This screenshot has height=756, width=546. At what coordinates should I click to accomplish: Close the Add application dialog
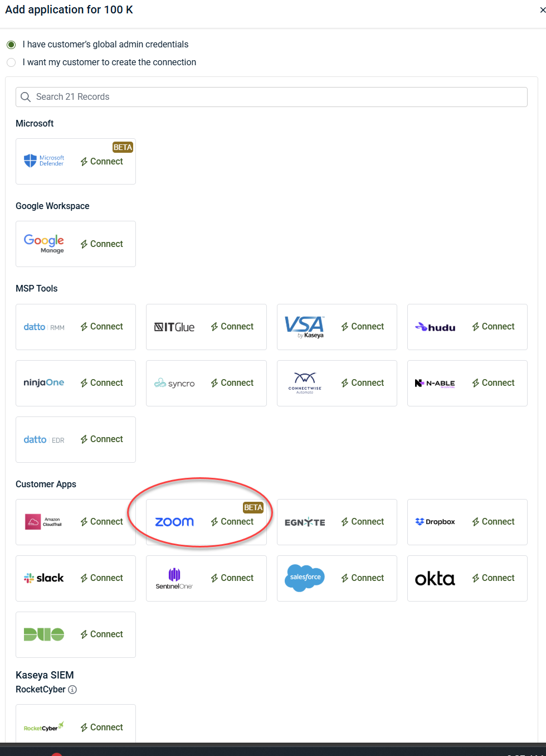pyautogui.click(x=542, y=10)
